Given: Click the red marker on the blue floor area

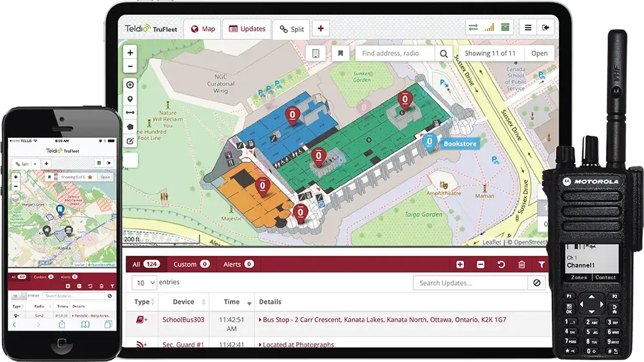Looking at the screenshot, I should 292,115.
